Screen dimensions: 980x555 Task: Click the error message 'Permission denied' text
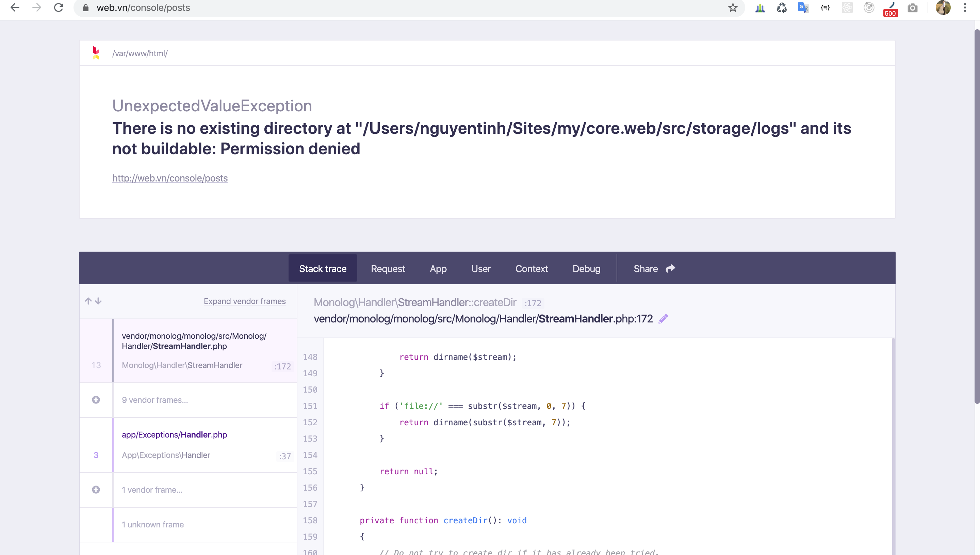pos(290,149)
